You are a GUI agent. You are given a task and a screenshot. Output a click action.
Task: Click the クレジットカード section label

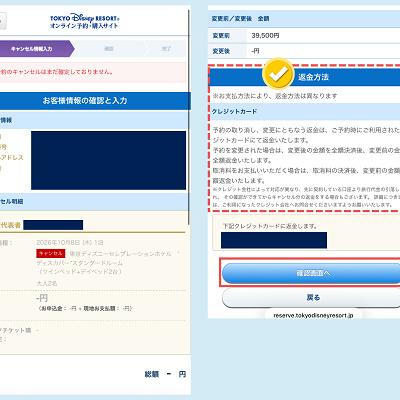point(234,111)
